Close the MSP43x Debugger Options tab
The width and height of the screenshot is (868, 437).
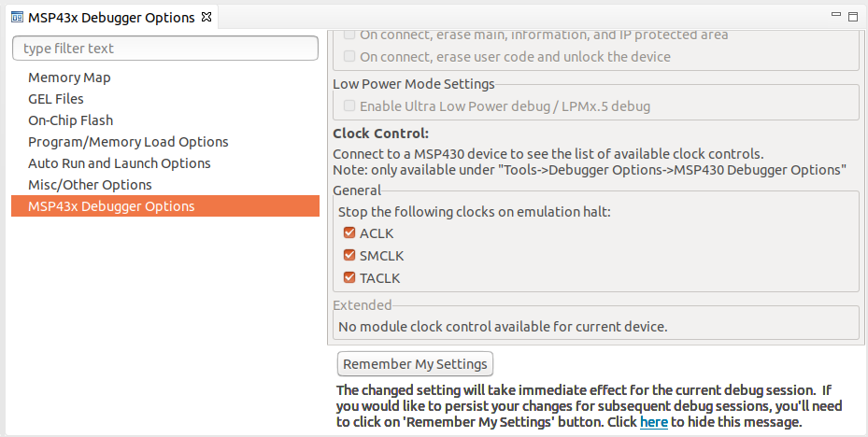coord(207,17)
